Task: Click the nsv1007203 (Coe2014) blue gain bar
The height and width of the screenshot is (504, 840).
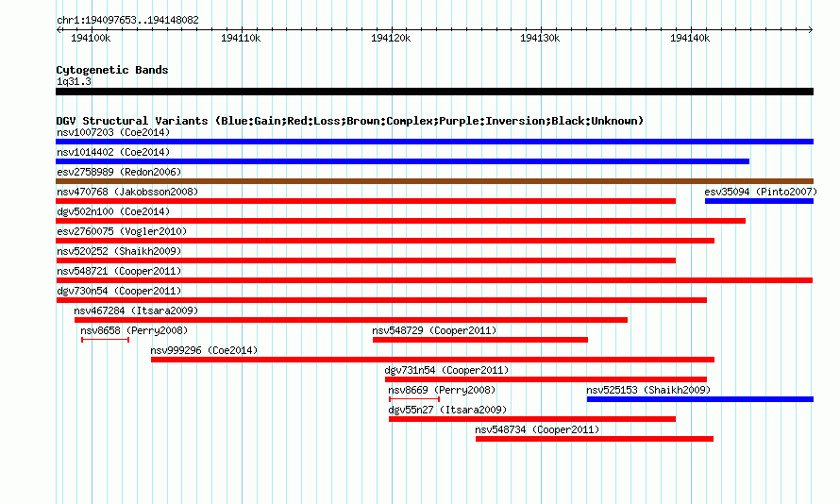Action: tap(434, 142)
